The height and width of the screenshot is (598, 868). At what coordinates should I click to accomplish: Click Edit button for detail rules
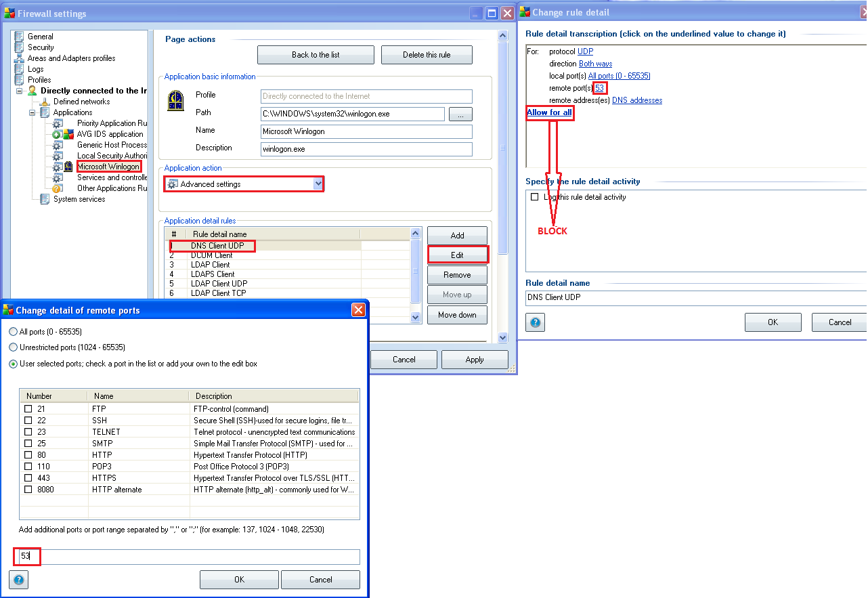click(x=457, y=255)
